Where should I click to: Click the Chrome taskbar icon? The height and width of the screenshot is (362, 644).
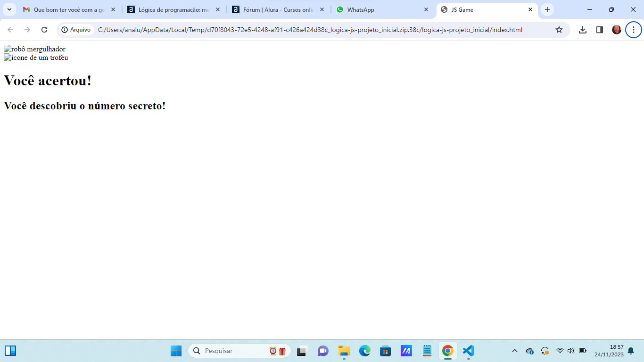(448, 351)
